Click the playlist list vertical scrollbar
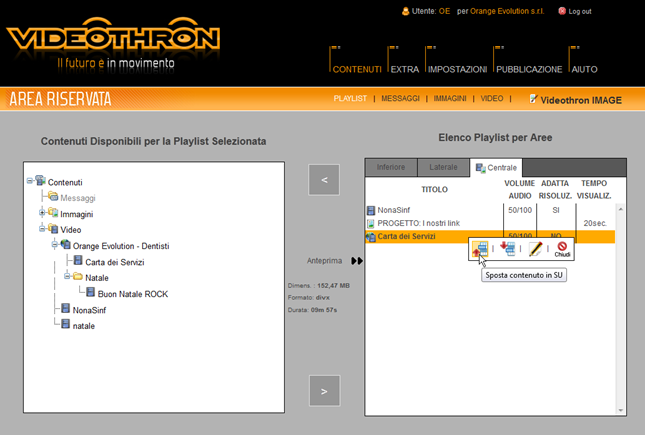Image resolution: width=645 pixels, height=435 pixels. click(x=620, y=300)
